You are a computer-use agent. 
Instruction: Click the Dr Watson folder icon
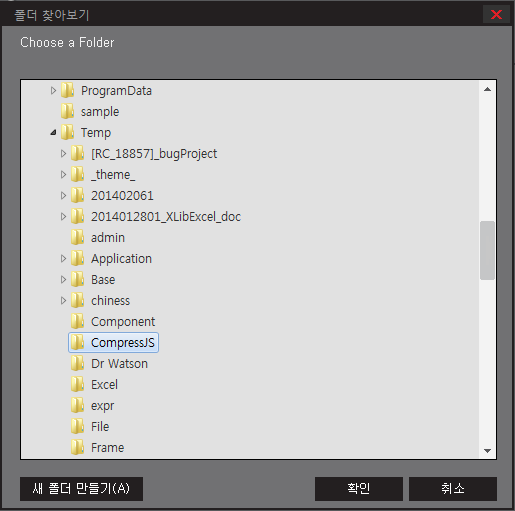(x=78, y=364)
